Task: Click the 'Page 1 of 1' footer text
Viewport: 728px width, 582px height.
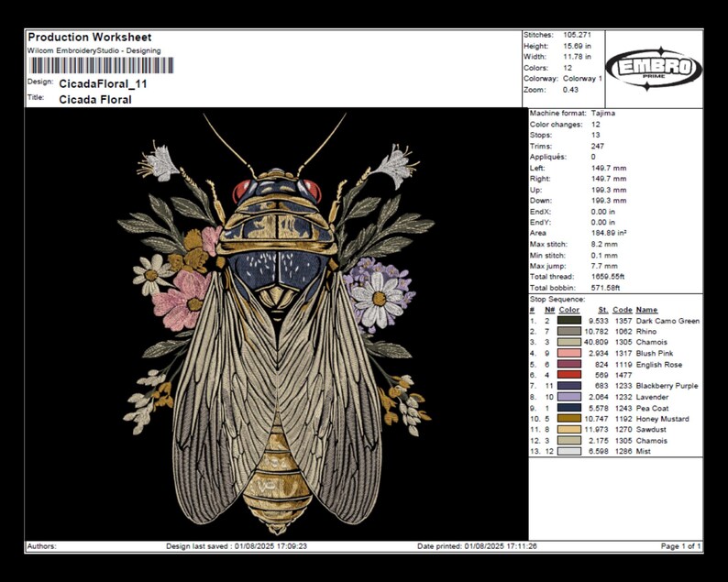Action: coord(680,546)
